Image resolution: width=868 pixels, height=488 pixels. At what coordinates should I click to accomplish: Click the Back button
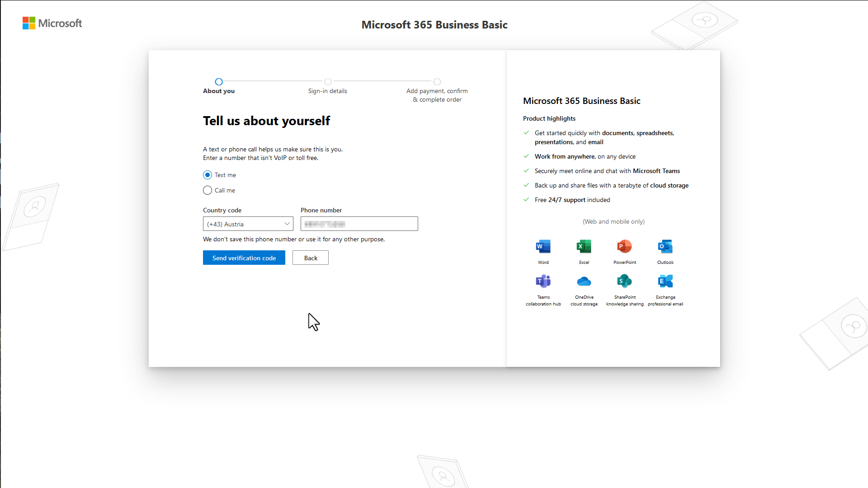click(310, 258)
